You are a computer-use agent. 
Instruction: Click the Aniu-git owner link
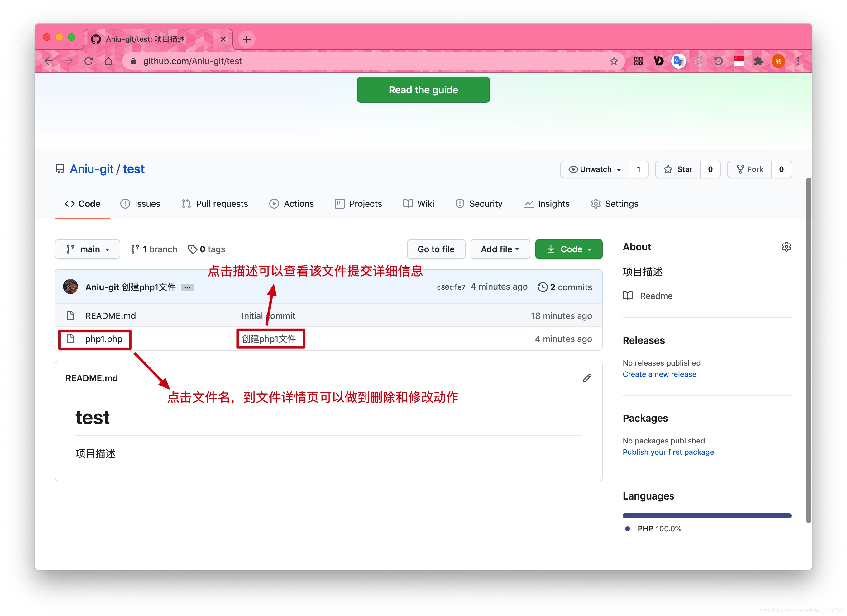click(92, 169)
